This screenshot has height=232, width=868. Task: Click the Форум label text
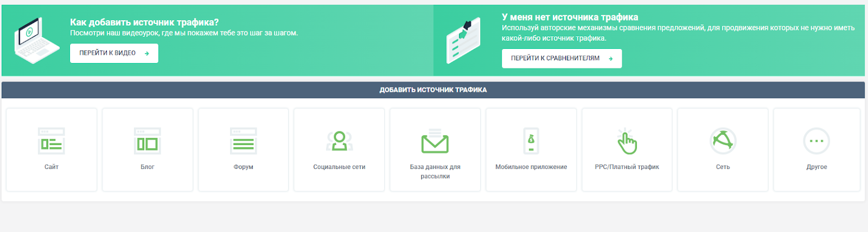[244, 167]
